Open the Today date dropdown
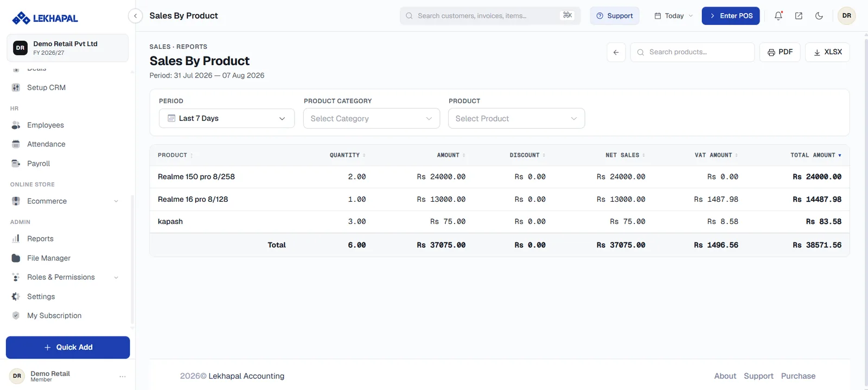 pos(673,16)
